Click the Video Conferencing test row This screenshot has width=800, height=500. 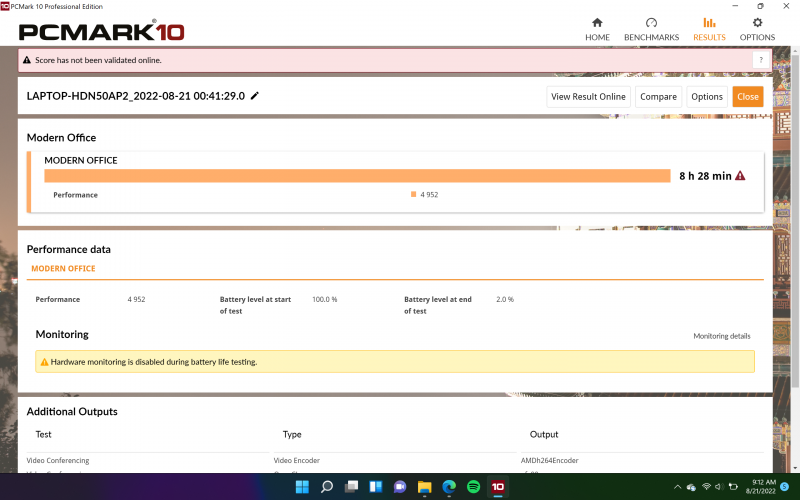[x=58, y=460]
